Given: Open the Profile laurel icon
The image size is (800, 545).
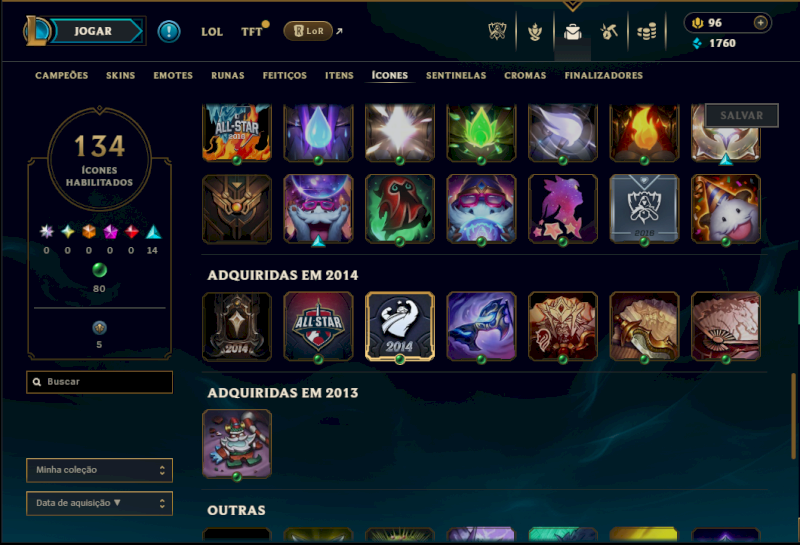Looking at the screenshot, I should pos(535,32).
